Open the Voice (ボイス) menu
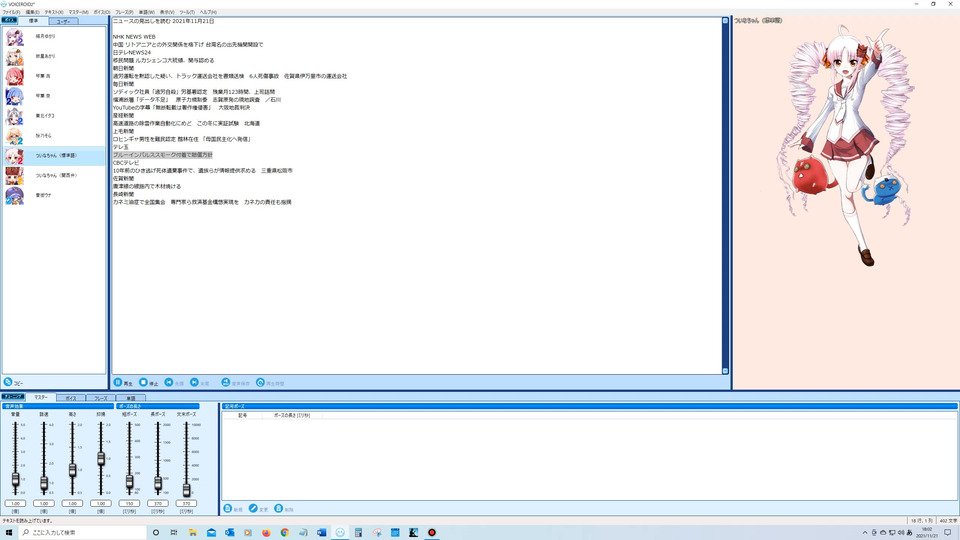 click(x=102, y=12)
